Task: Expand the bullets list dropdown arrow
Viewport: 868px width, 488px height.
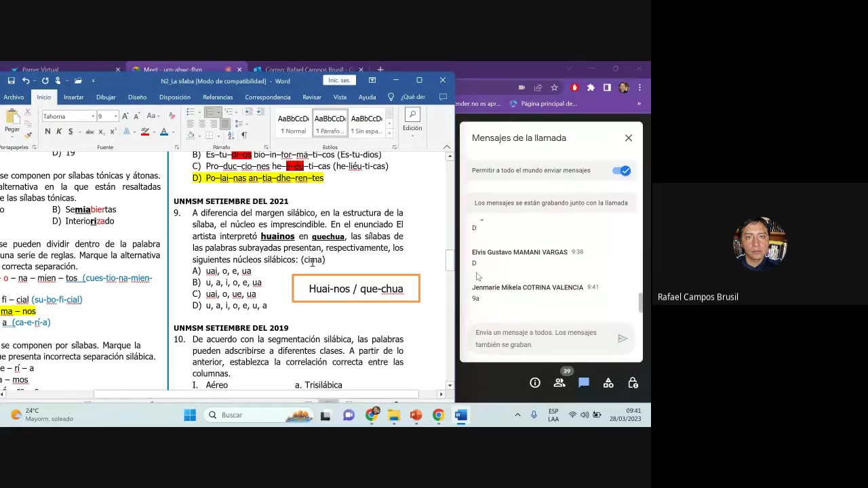Action: coord(199,112)
